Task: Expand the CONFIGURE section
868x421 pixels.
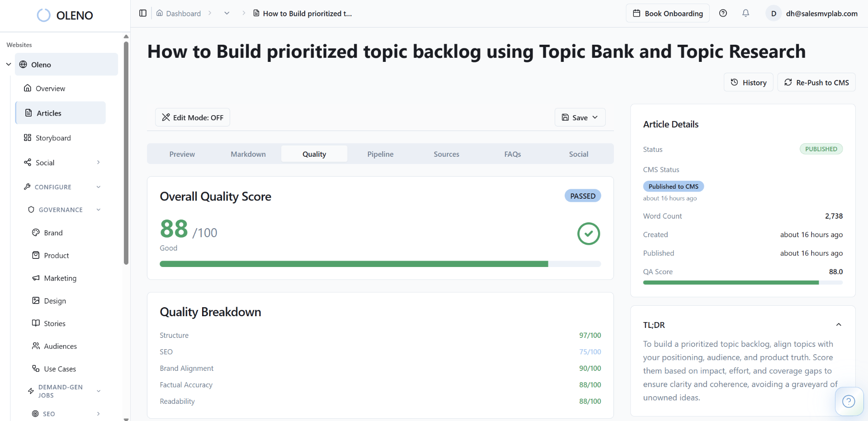Action: coord(99,187)
